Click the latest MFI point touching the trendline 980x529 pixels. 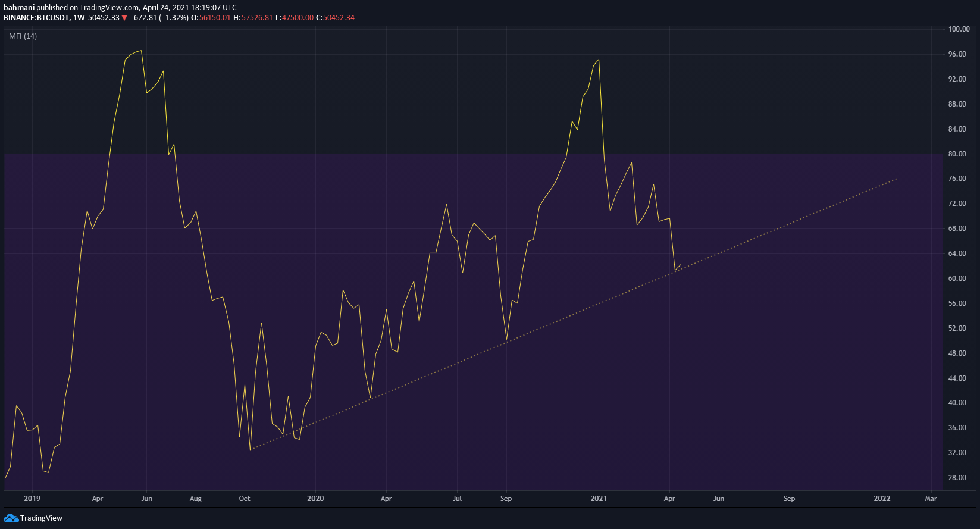click(x=675, y=271)
